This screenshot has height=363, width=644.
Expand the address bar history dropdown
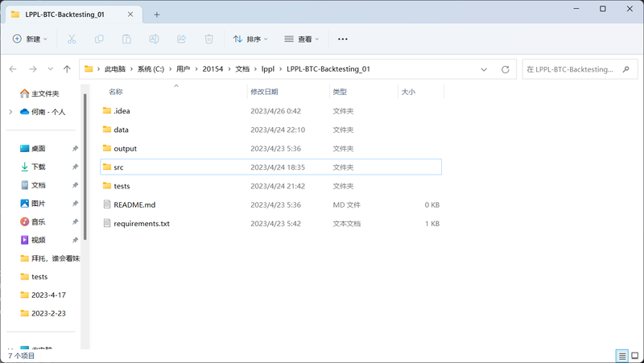(484, 69)
